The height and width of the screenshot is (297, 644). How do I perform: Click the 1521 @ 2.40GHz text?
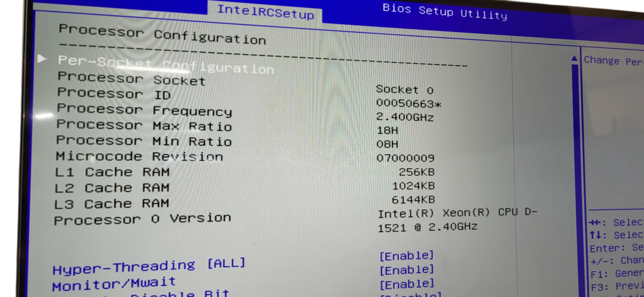point(428,227)
